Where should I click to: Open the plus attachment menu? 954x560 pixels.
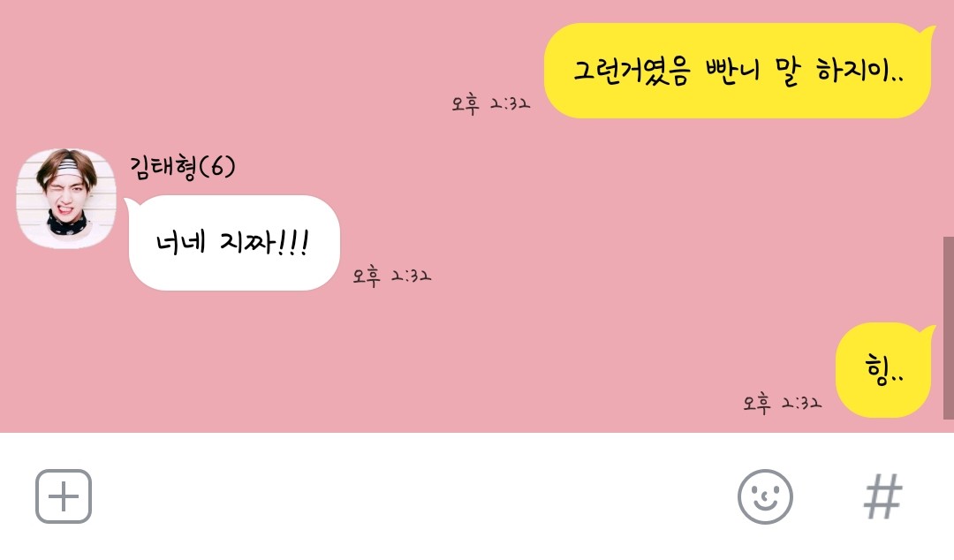click(64, 496)
